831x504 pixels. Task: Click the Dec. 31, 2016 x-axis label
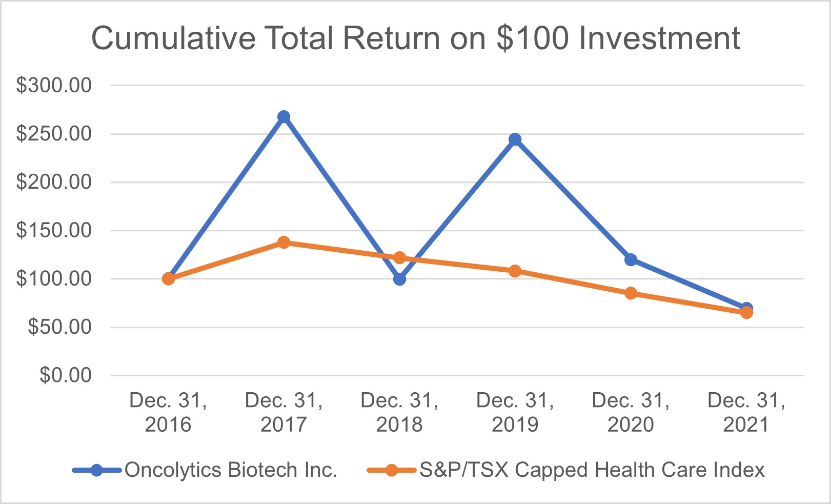[168, 413]
